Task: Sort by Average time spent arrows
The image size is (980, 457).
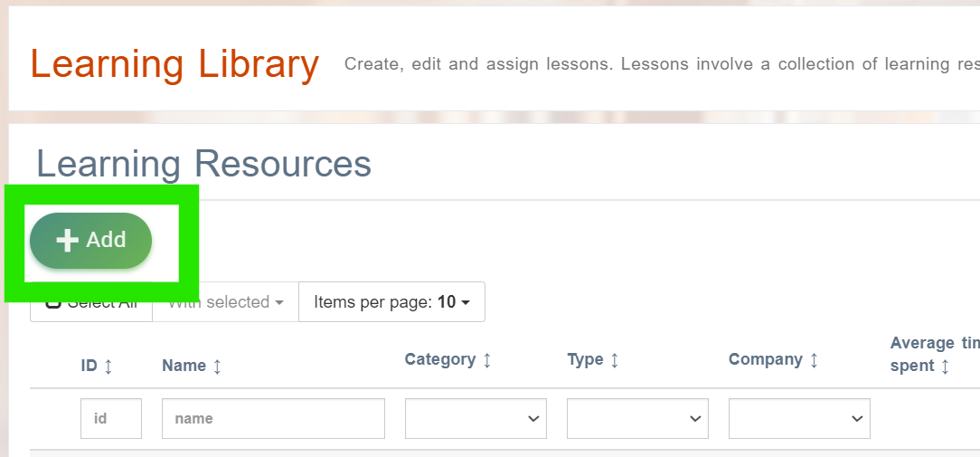Action: 945,367
